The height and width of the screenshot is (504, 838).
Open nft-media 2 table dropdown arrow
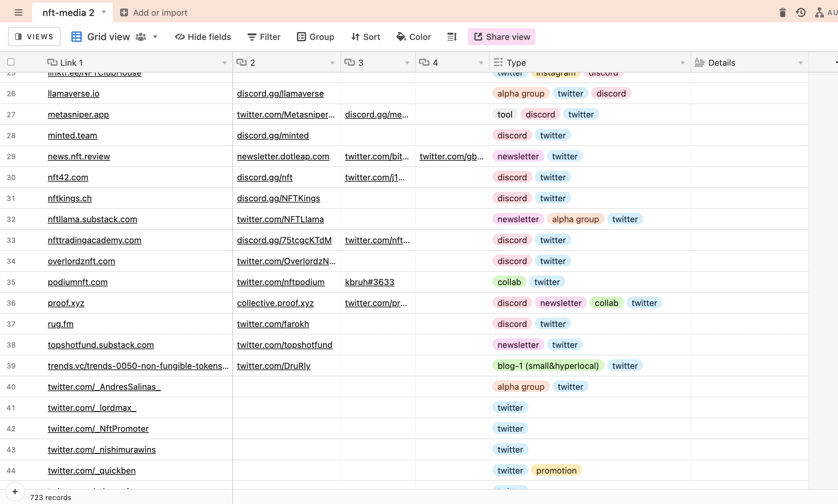click(104, 12)
